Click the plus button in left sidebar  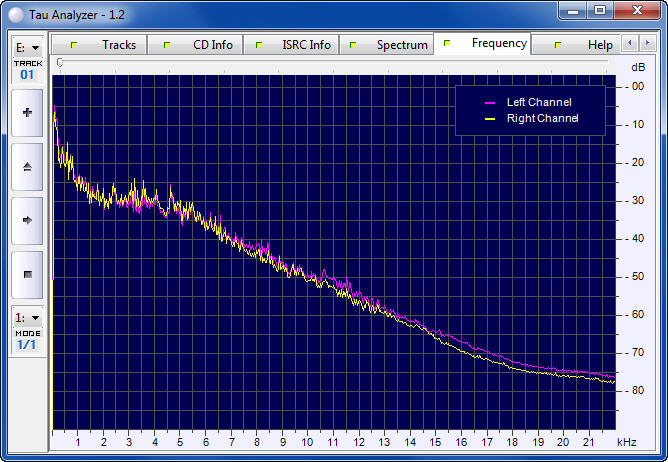27,113
